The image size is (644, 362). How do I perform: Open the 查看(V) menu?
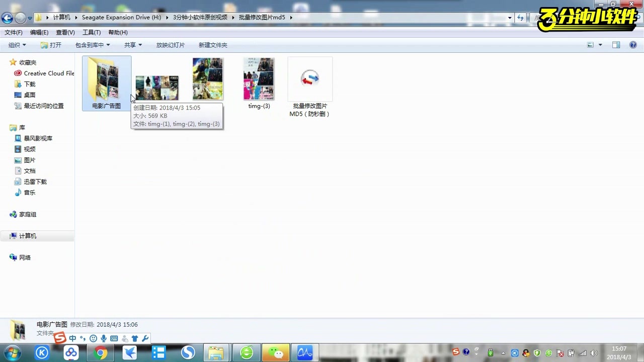point(65,32)
